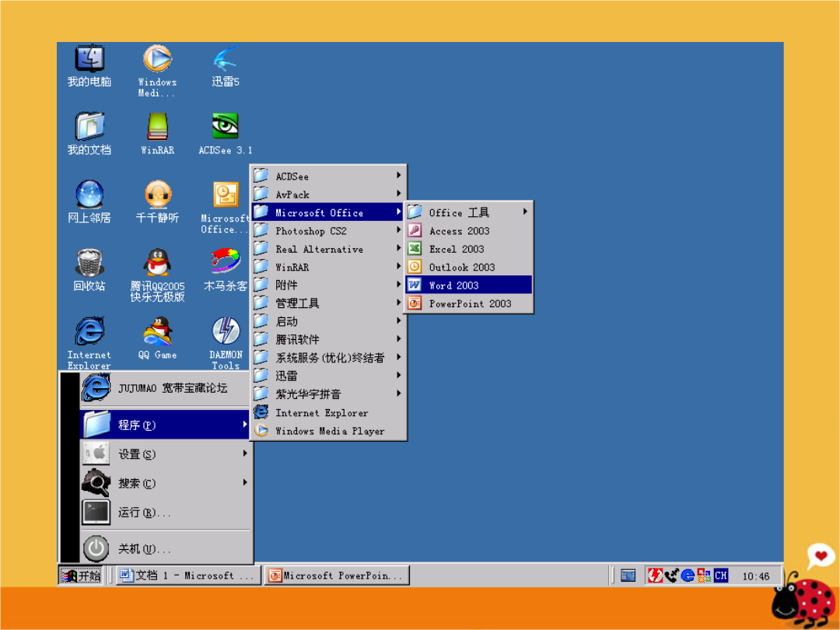Expand the Real Alternative programs folder
Image resolution: width=840 pixels, height=630 pixels.
(x=328, y=249)
